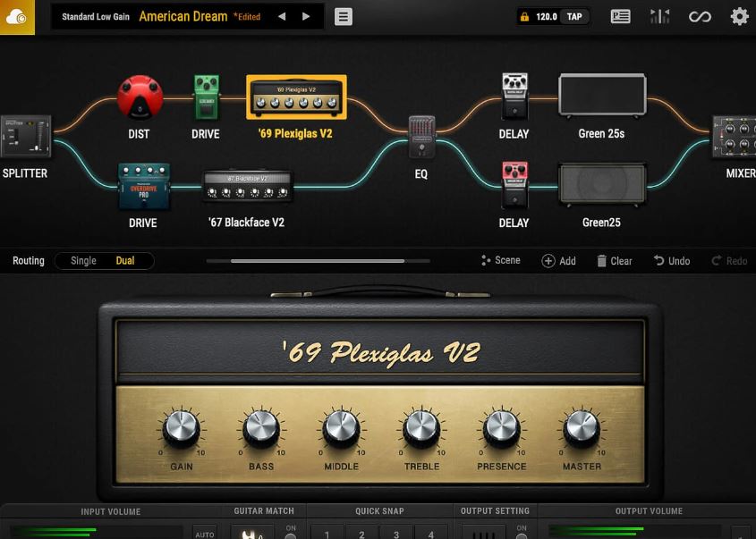Select Quick Snap 2
Image resolution: width=756 pixels, height=539 pixels.
pos(361,534)
